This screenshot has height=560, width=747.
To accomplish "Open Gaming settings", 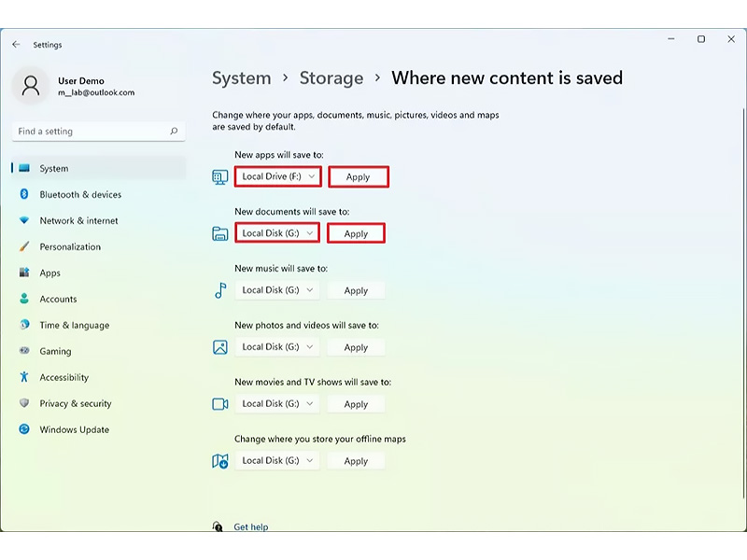I will pos(99,351).
